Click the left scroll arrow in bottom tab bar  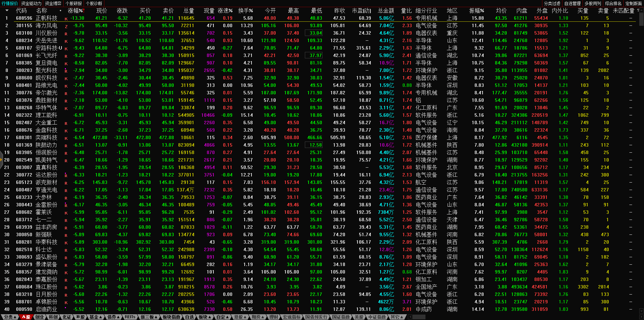[x=410, y=317]
